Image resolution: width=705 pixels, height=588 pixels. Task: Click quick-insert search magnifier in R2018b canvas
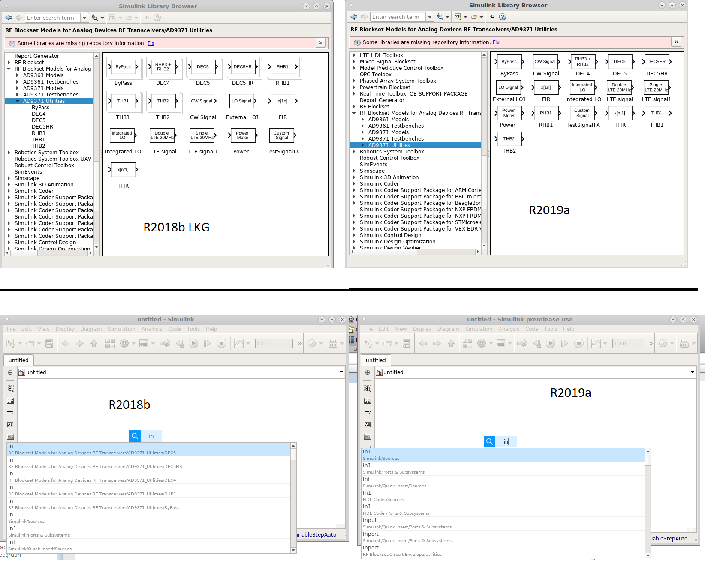point(135,436)
